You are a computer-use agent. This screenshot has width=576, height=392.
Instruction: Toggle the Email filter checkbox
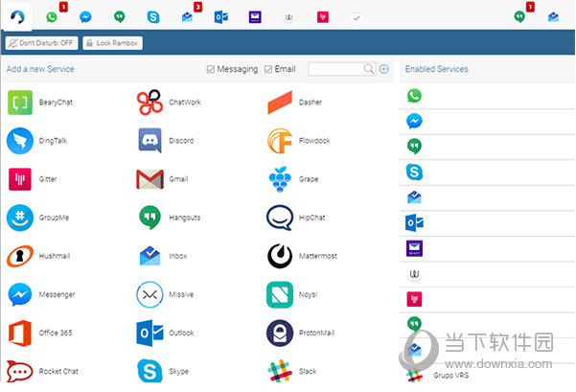(x=268, y=69)
